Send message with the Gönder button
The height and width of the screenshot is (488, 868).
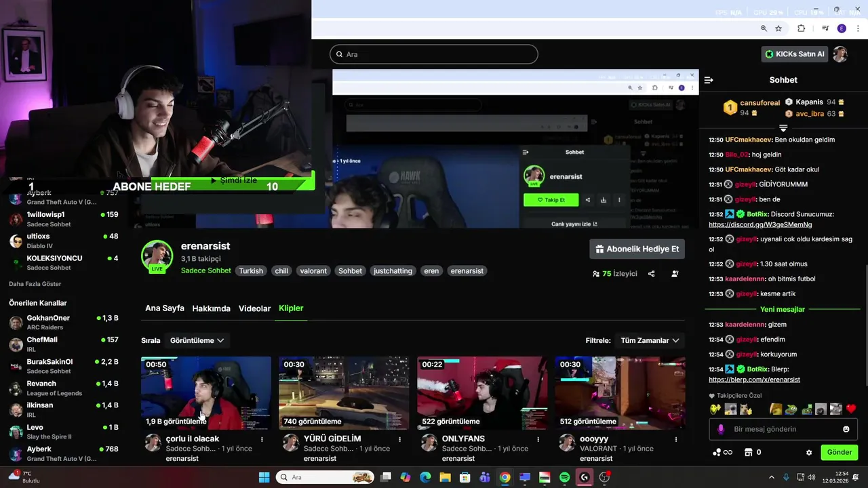[839, 452]
